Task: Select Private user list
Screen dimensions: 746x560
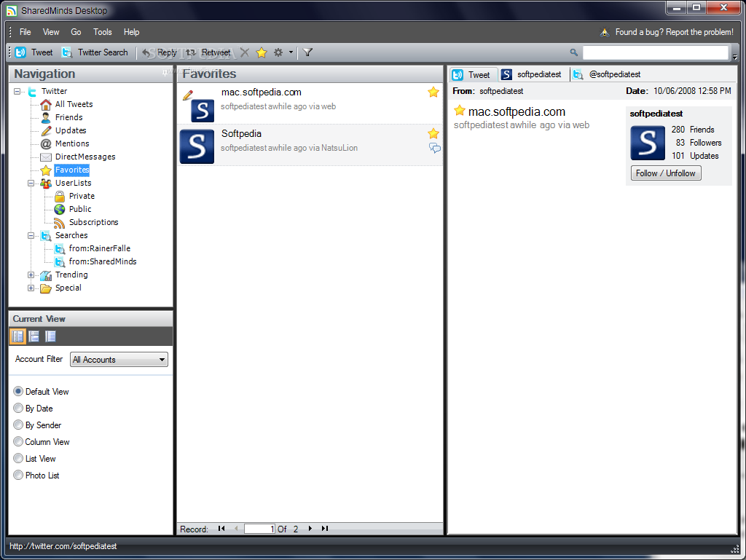Action: tap(82, 196)
